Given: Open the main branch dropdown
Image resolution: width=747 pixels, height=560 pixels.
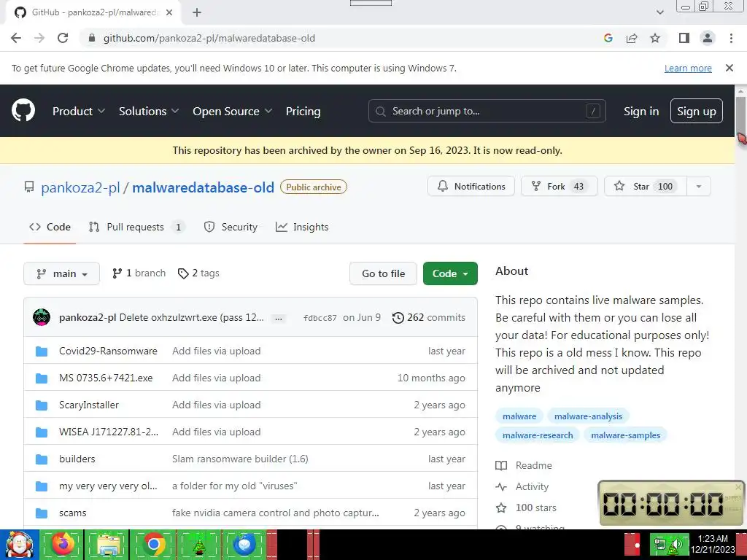Looking at the screenshot, I should tap(61, 273).
